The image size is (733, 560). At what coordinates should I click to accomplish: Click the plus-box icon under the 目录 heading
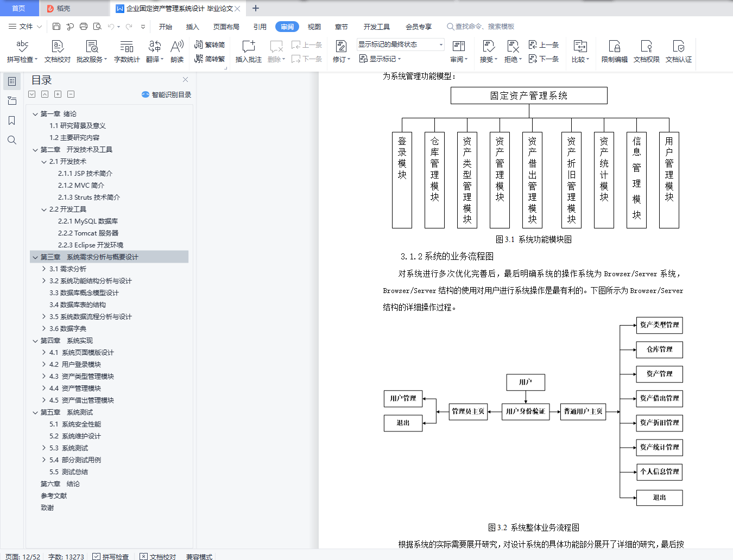pyautogui.click(x=58, y=94)
